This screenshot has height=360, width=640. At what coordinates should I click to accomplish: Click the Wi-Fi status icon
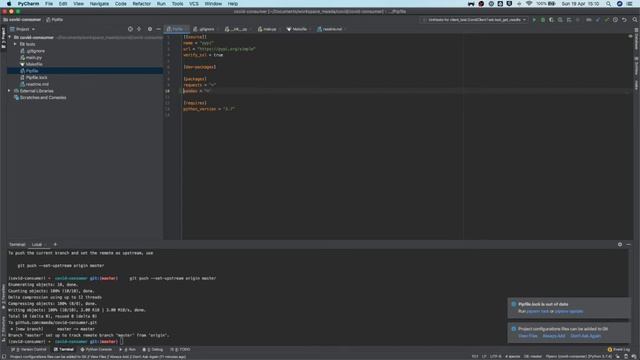(529, 4)
